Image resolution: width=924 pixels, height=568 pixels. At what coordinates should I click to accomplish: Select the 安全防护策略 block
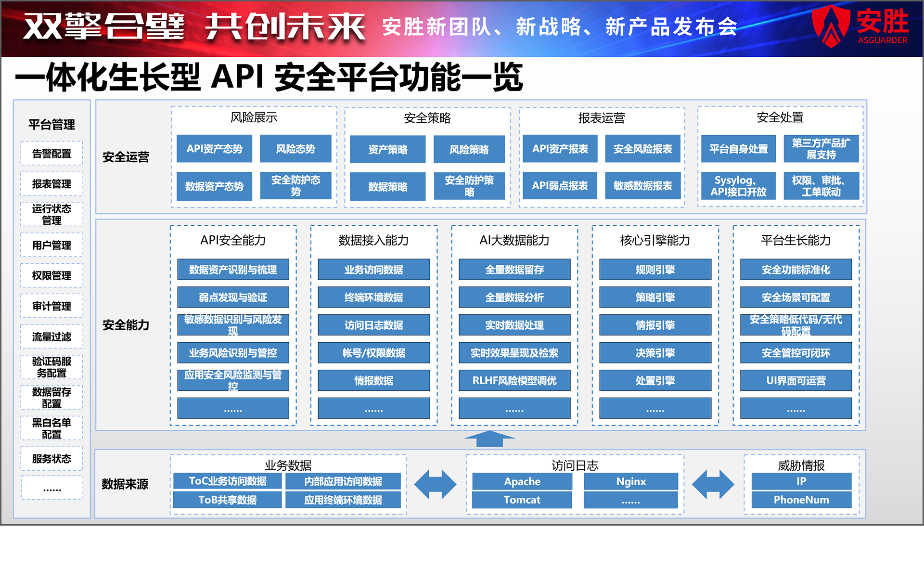tap(469, 186)
